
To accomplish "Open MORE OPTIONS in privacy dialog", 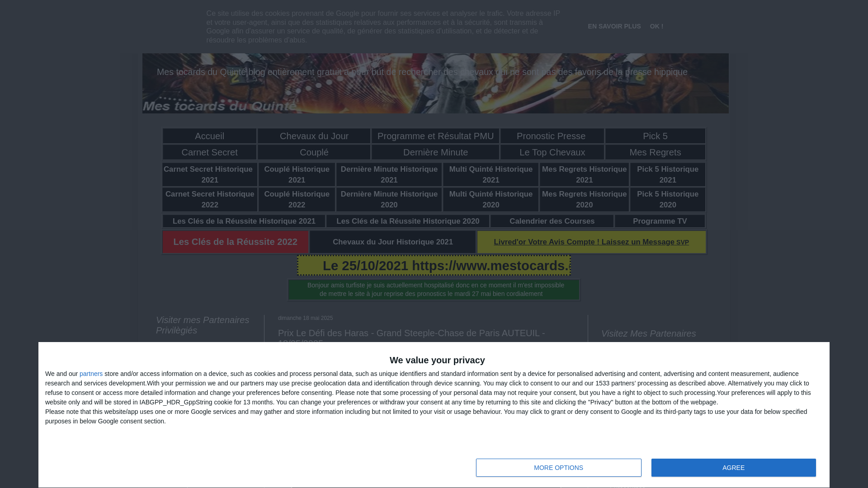I will [x=558, y=468].
